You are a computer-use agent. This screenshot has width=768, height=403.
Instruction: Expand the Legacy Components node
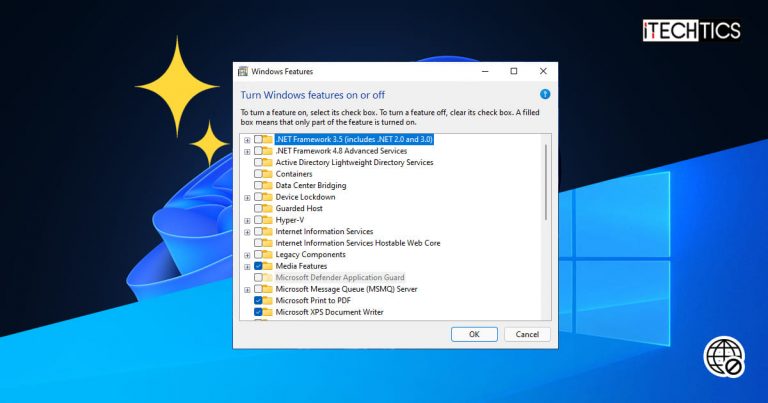247,255
